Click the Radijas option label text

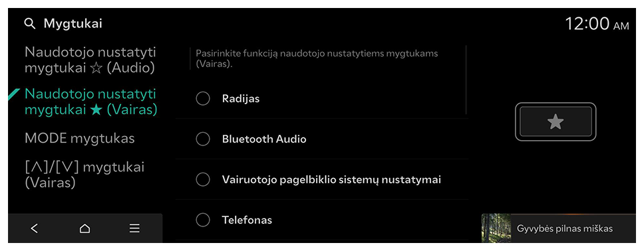[x=241, y=99]
